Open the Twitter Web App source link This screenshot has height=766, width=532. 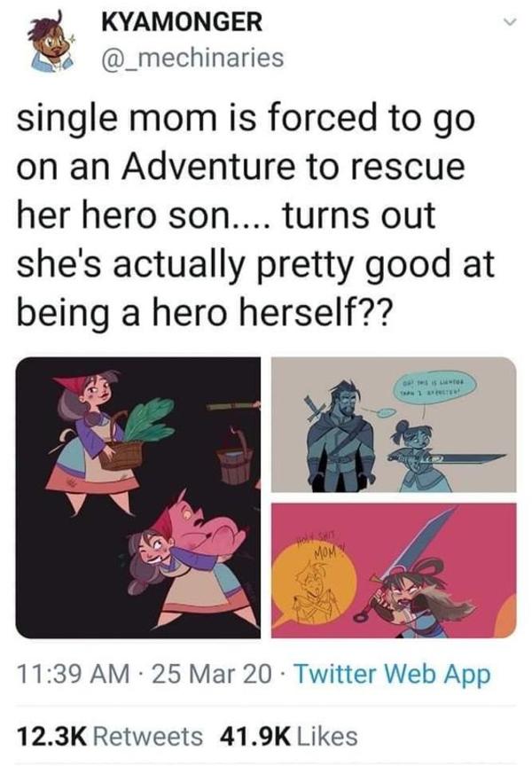click(x=393, y=675)
